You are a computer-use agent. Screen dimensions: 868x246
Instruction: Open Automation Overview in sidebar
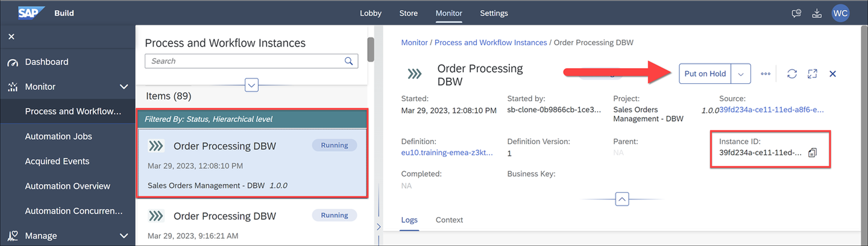tap(68, 186)
